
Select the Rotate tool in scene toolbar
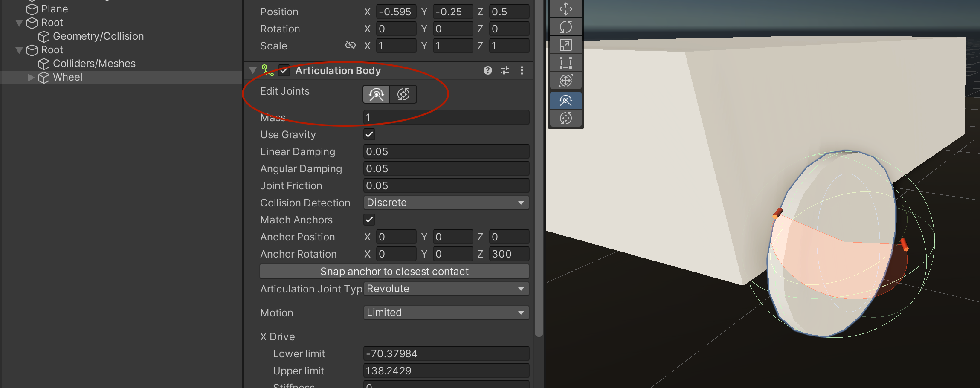point(565,27)
